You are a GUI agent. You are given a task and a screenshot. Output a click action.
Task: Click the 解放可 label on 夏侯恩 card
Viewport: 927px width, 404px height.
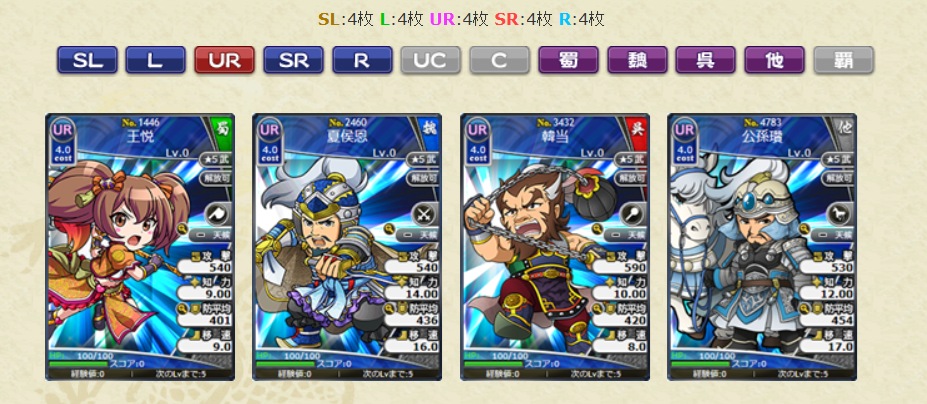coord(423,177)
